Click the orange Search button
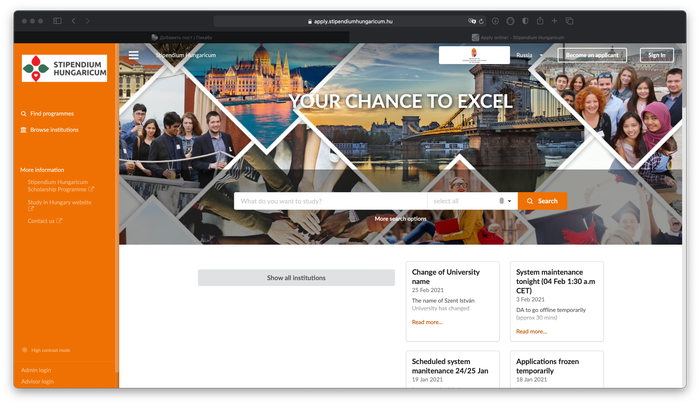 [x=542, y=201]
